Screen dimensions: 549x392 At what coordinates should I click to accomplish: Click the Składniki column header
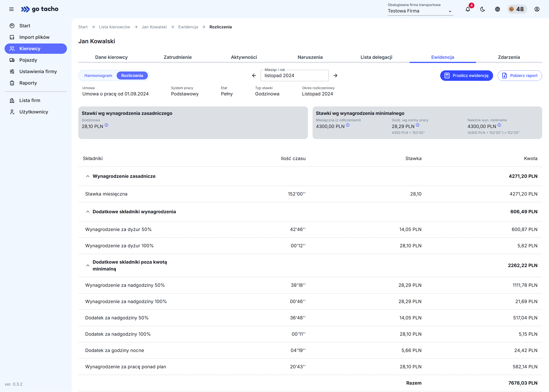pyautogui.click(x=93, y=159)
